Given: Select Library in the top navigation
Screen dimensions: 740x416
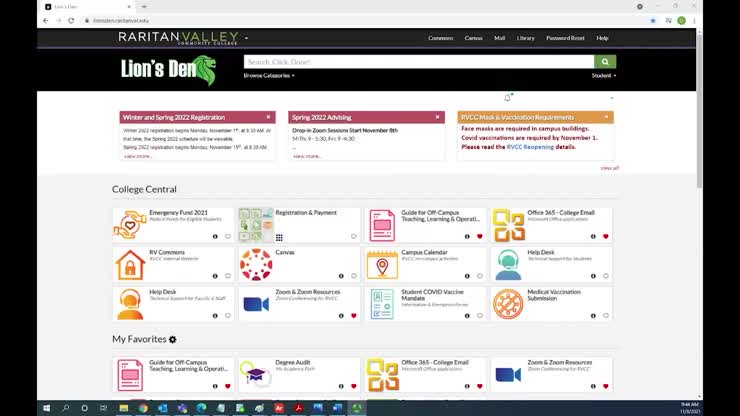Looking at the screenshot, I should coord(525,38).
